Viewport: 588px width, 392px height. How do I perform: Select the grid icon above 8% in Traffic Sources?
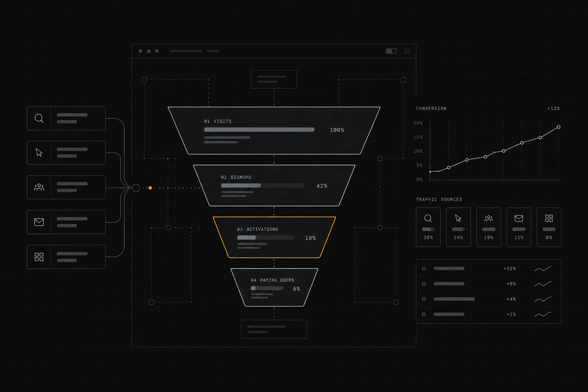point(549,218)
